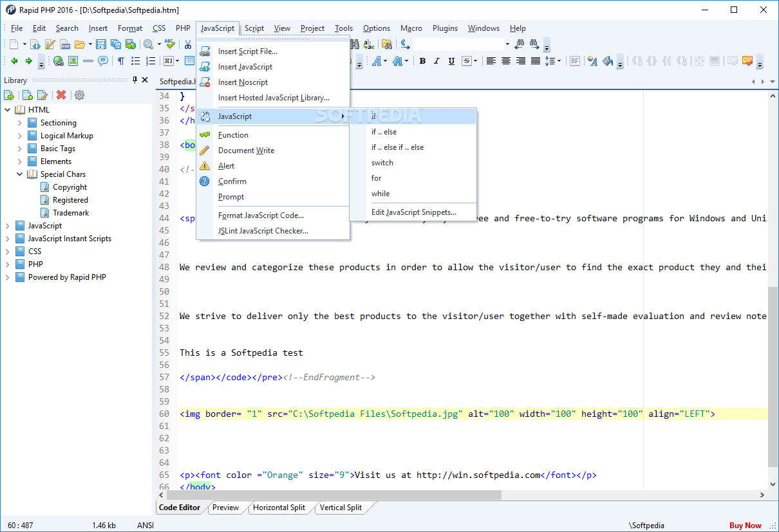Click the Save (floppy disk) icon
This screenshot has width=779, height=532.
pos(101,44)
